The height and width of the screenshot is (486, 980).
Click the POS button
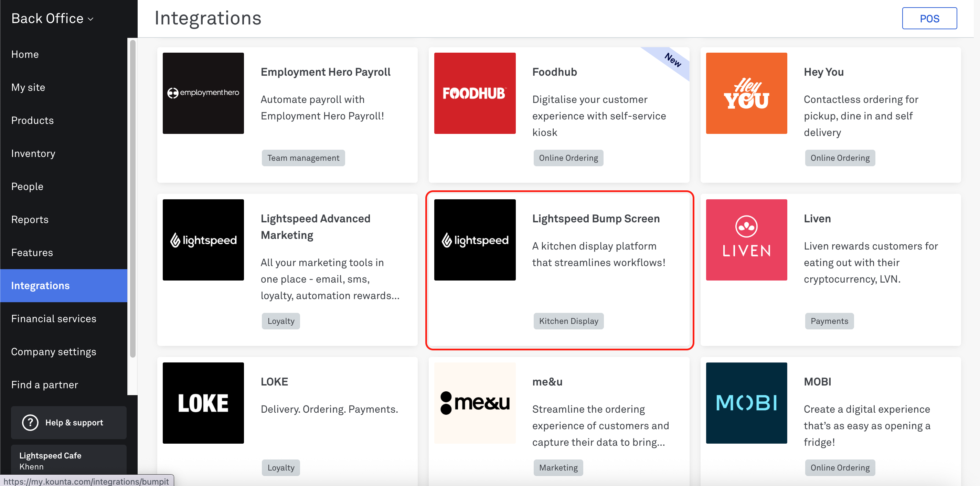[x=929, y=18]
